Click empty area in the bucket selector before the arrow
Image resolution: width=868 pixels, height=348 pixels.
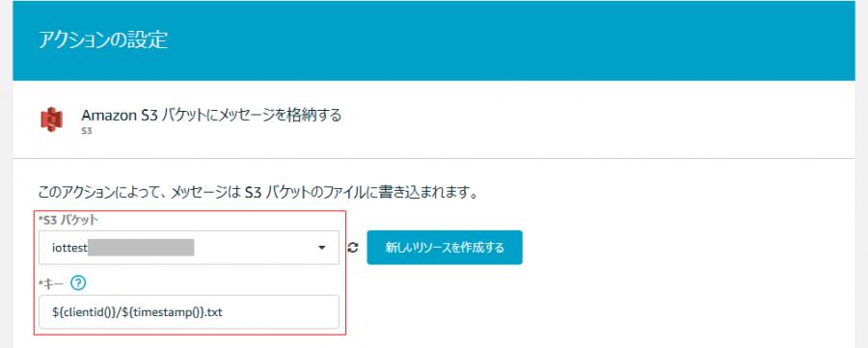point(255,248)
